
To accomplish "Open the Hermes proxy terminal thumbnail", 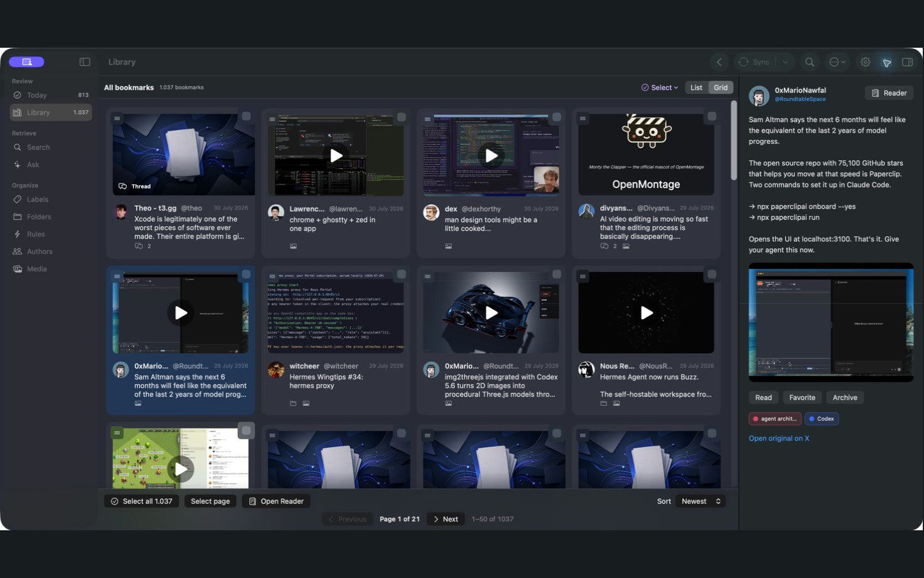I will pyautogui.click(x=336, y=312).
